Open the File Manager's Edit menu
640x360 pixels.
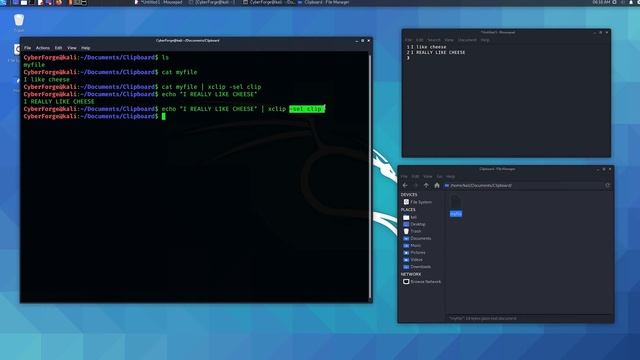[415, 176]
